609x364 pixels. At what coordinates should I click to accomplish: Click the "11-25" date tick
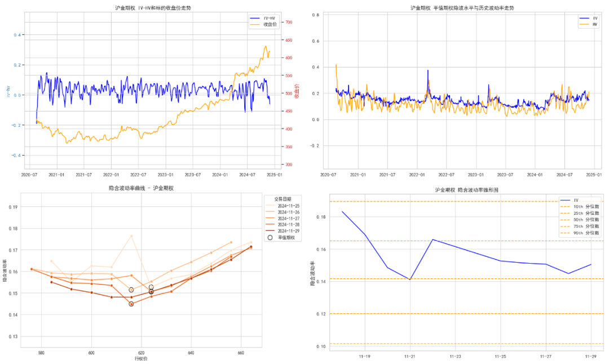[x=501, y=356]
